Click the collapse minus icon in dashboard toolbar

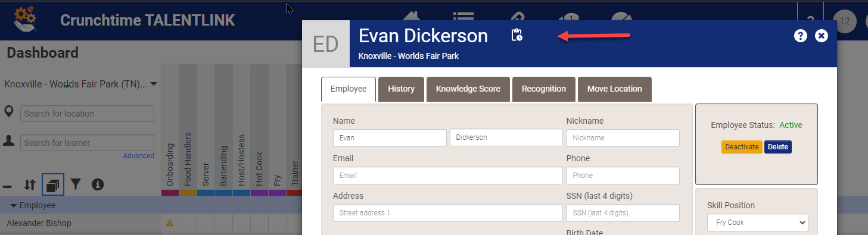pos(7,186)
